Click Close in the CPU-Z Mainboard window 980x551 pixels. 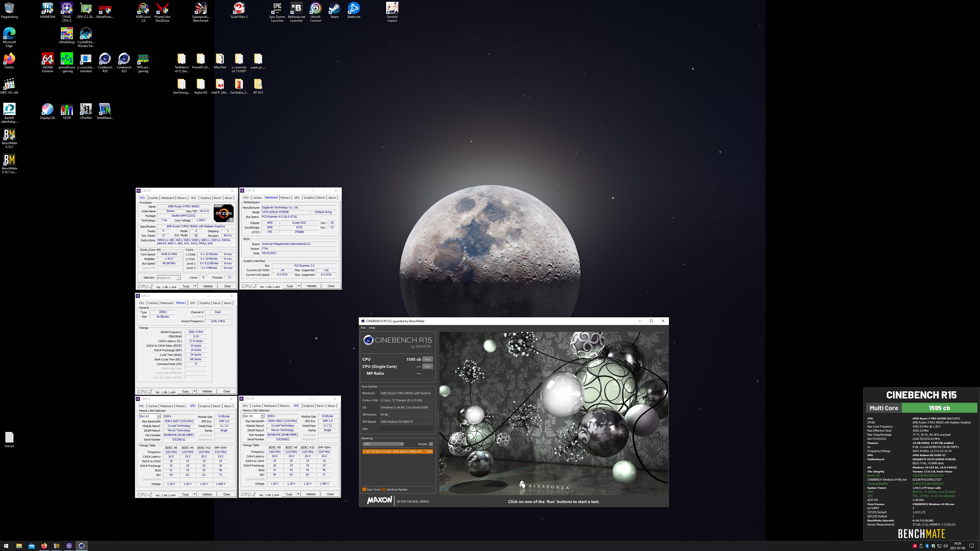coord(331,286)
